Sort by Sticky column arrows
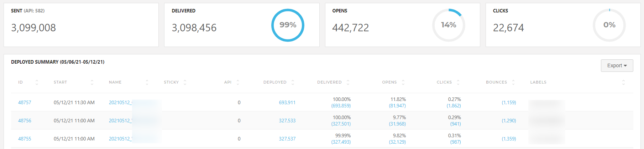This screenshot has height=149, width=644. tap(185, 83)
